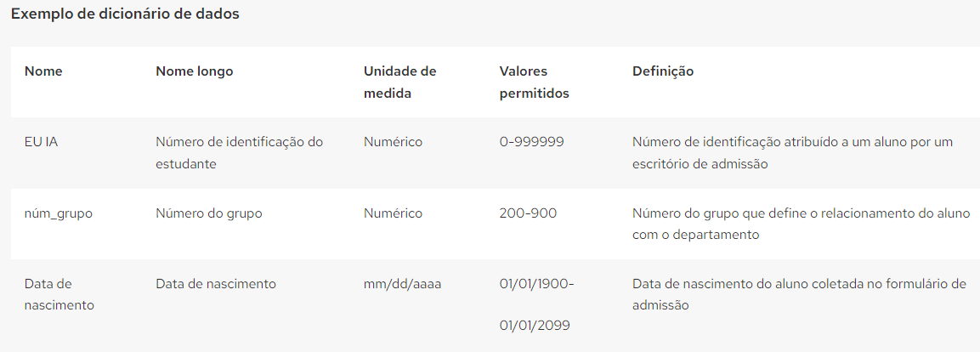The width and height of the screenshot is (980, 352).
Task: Select the '01/01/2099' value text
Action: (x=535, y=326)
